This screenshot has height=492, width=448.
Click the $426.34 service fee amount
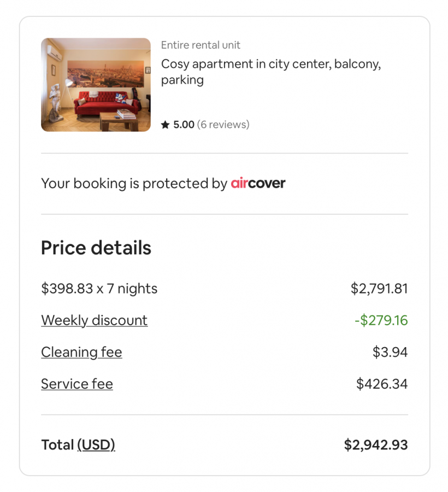382,384
